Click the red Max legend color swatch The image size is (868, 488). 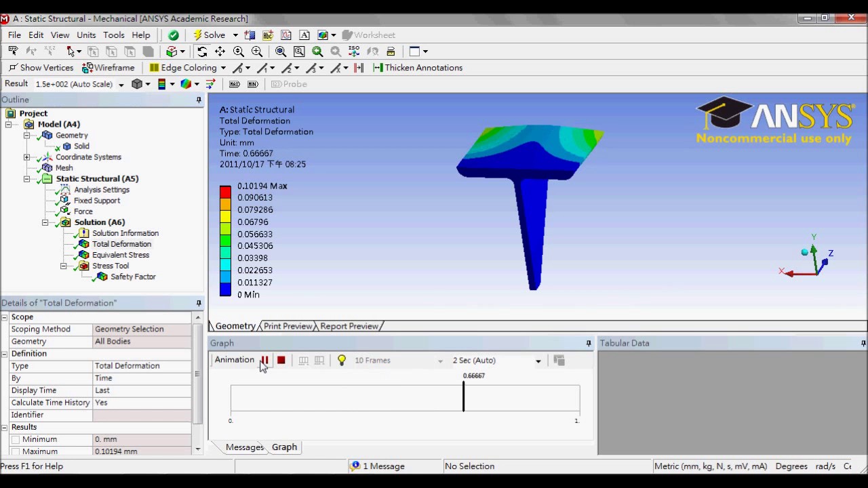click(x=225, y=192)
